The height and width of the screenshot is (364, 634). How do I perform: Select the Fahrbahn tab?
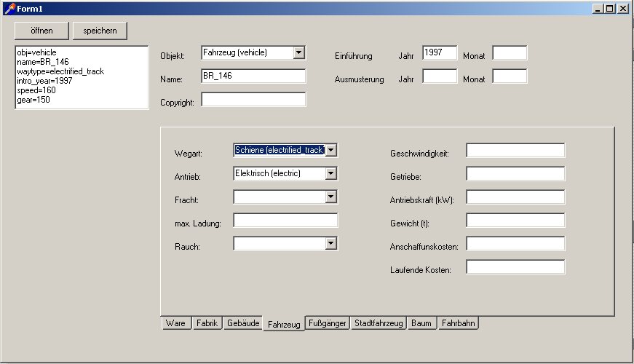458,323
